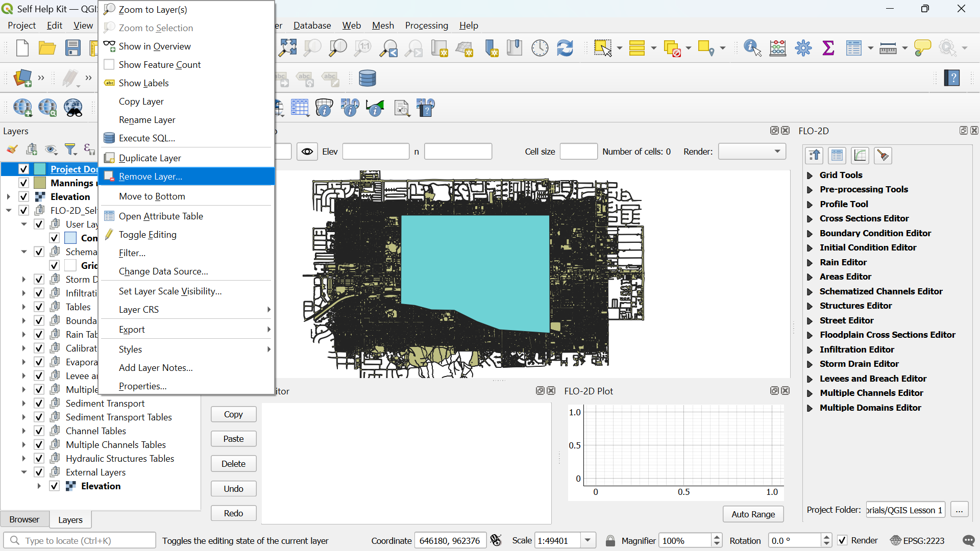Click the Open Project folder icon
The width and height of the screenshot is (980, 551).
tap(47, 48)
